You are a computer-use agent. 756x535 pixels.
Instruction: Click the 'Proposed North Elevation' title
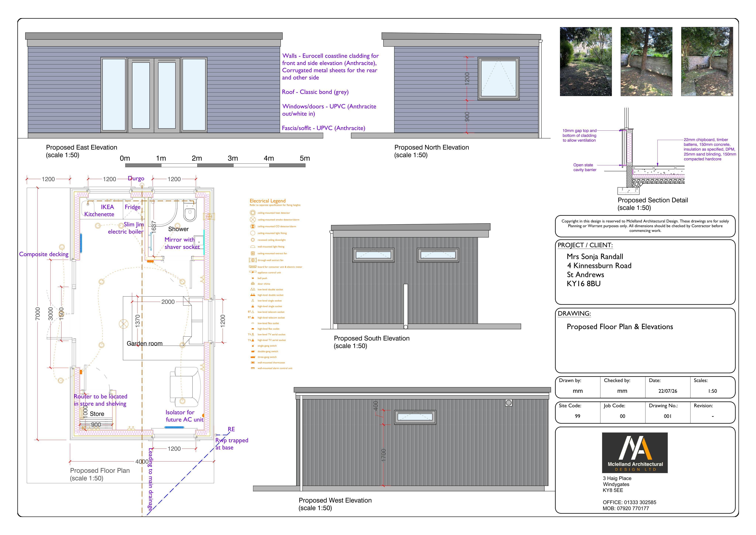pyautogui.click(x=432, y=147)
